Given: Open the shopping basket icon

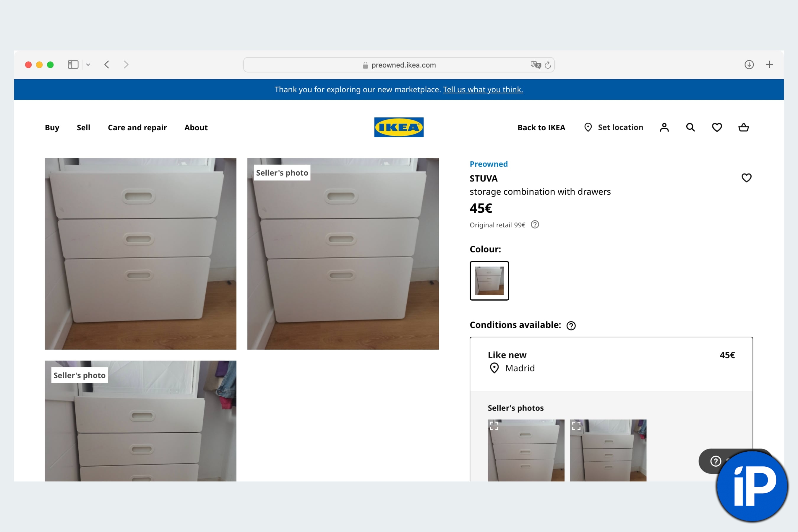Looking at the screenshot, I should point(743,127).
